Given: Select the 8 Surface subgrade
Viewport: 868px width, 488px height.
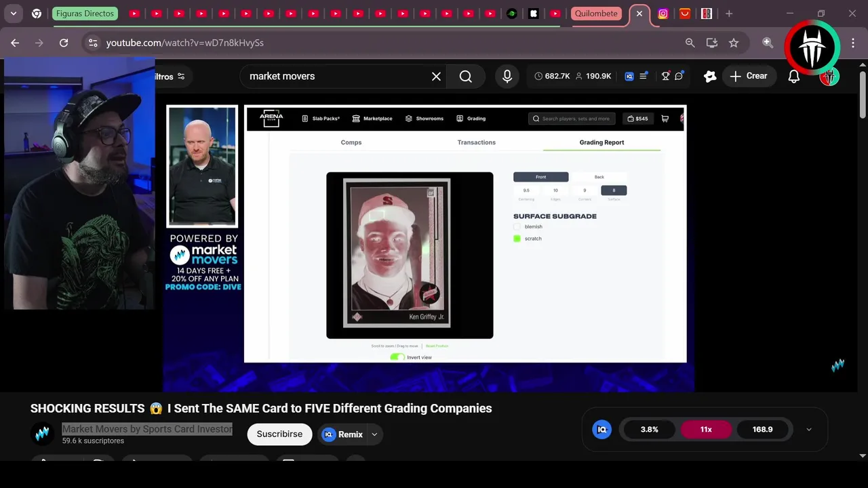Looking at the screenshot, I should [614, 190].
